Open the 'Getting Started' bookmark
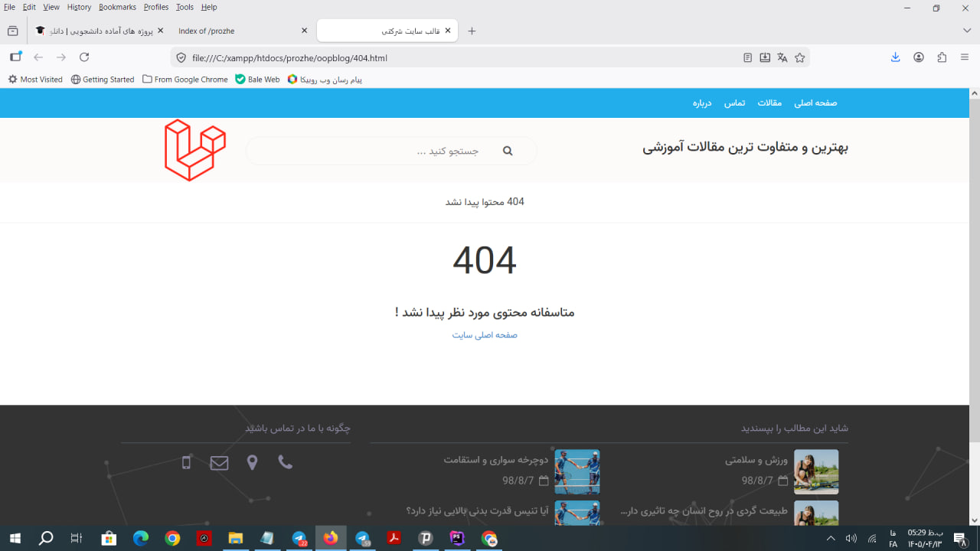This screenshot has width=980, height=551. 103,80
